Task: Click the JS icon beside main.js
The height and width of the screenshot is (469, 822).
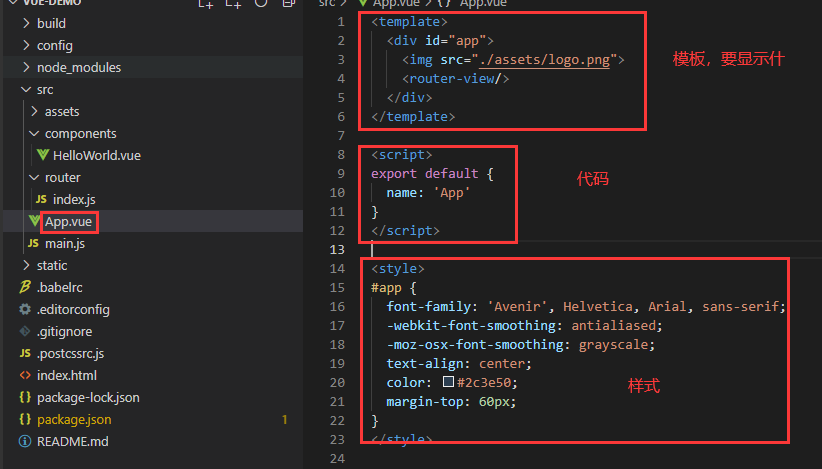Action: click(33, 243)
